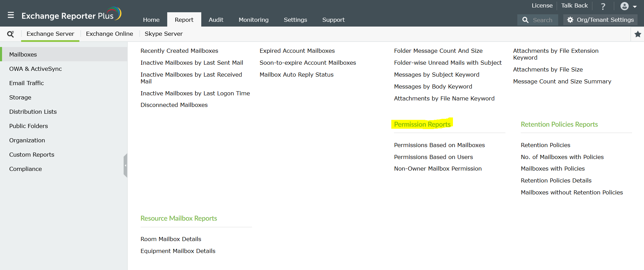Viewport: 644px width, 270px height.
Task: Collapse the left sidebar panel handle
Action: click(x=125, y=165)
